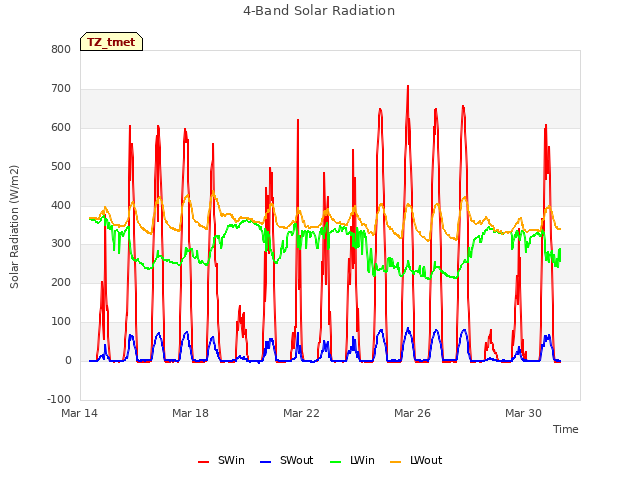Toggle the LWout series in the legend
640x480 pixels.
416,460
